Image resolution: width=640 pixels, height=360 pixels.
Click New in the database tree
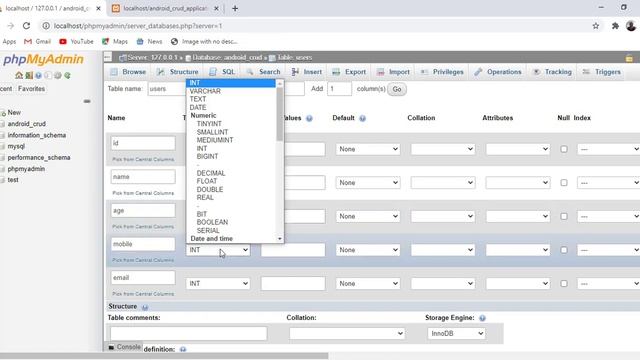(x=14, y=112)
